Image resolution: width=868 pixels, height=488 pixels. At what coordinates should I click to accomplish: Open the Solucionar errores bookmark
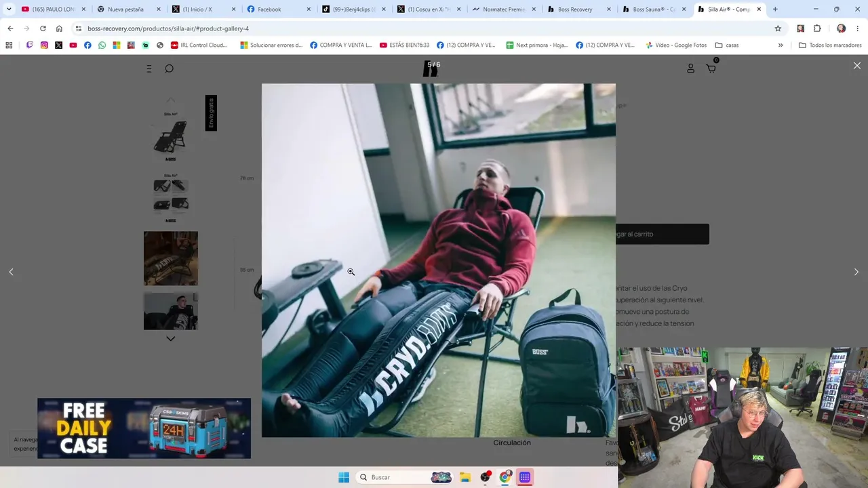pos(271,45)
